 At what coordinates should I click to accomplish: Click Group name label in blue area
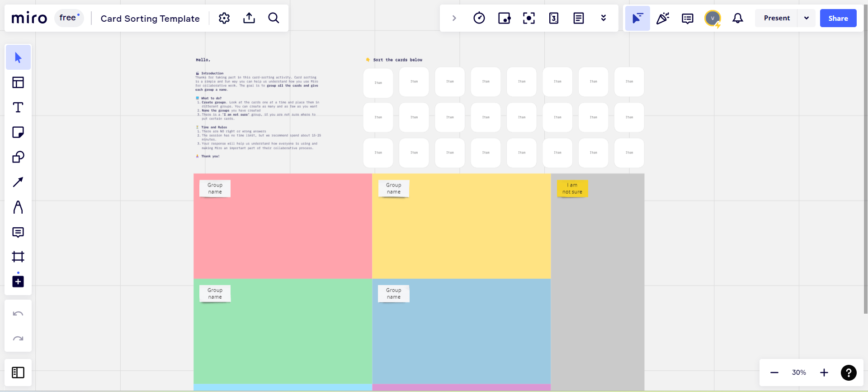coord(393,293)
